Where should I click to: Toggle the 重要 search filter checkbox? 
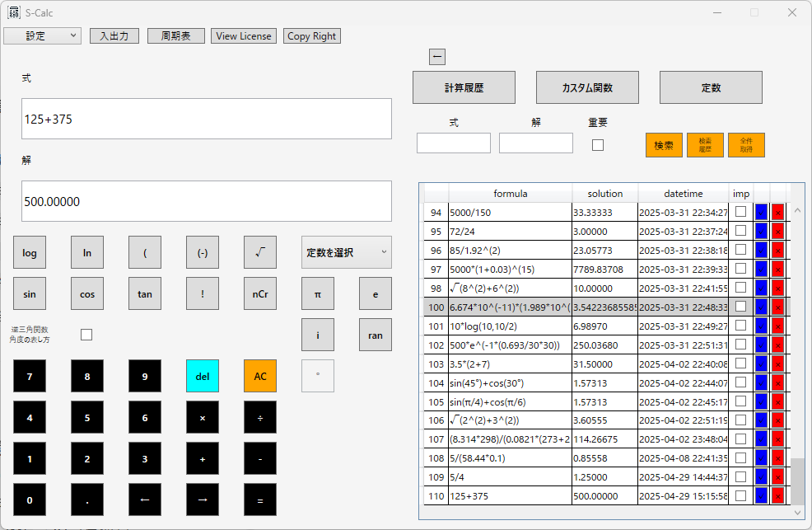(x=598, y=145)
